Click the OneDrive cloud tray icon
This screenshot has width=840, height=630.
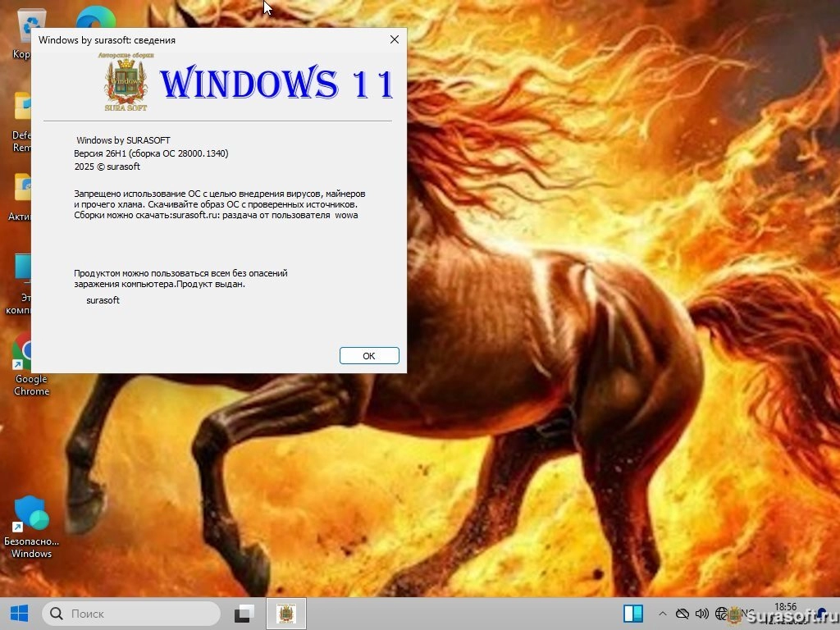(682, 614)
